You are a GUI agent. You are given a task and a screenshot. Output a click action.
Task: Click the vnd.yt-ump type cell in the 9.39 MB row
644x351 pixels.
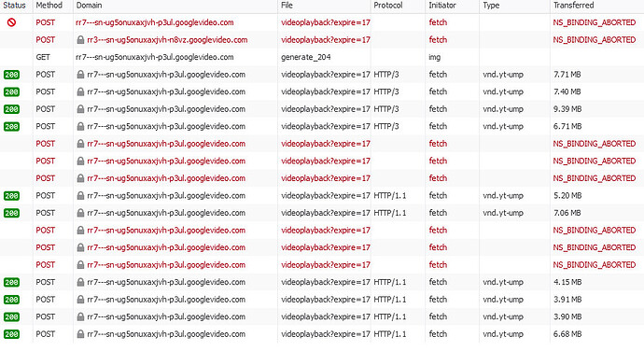coord(503,109)
